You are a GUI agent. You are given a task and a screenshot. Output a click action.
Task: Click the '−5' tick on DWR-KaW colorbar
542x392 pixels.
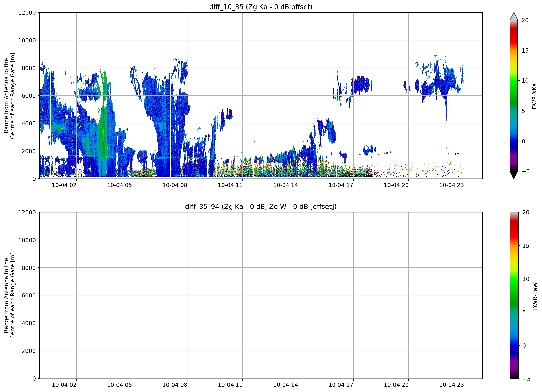(526, 379)
